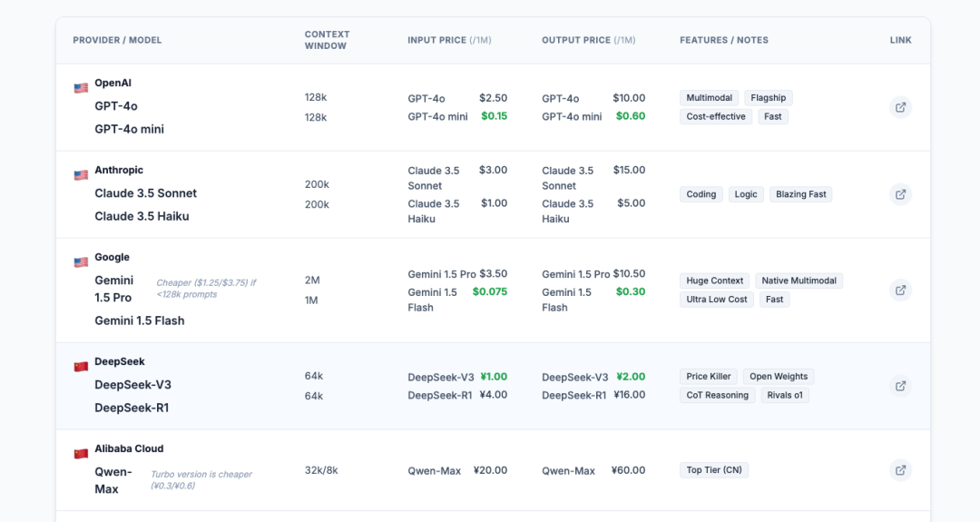This screenshot has height=522, width=980.
Task: Select the Huge Context tag
Action: click(714, 281)
